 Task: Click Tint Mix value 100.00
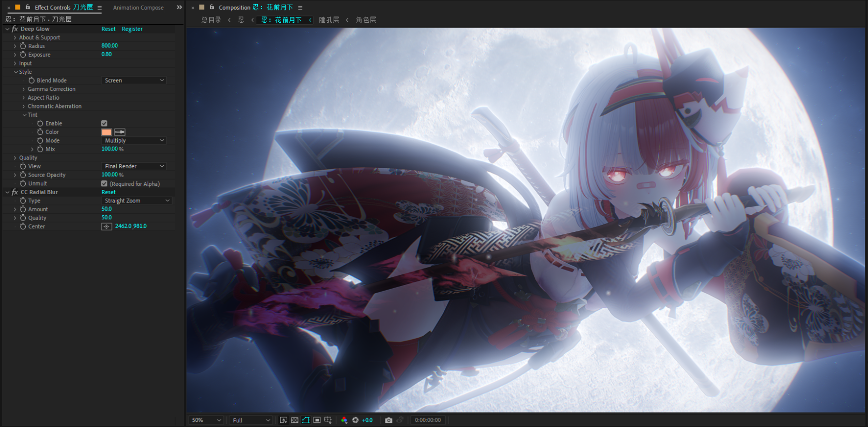click(110, 149)
